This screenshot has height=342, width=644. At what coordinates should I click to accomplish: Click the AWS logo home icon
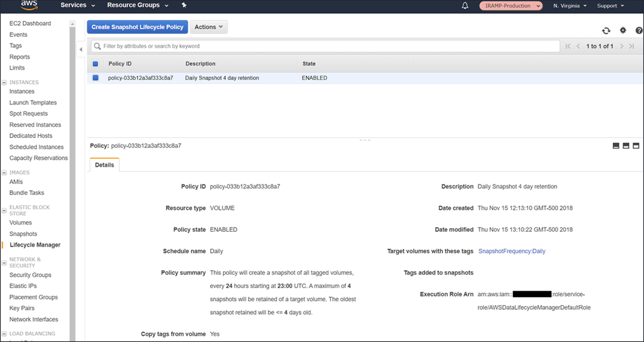click(x=29, y=5)
